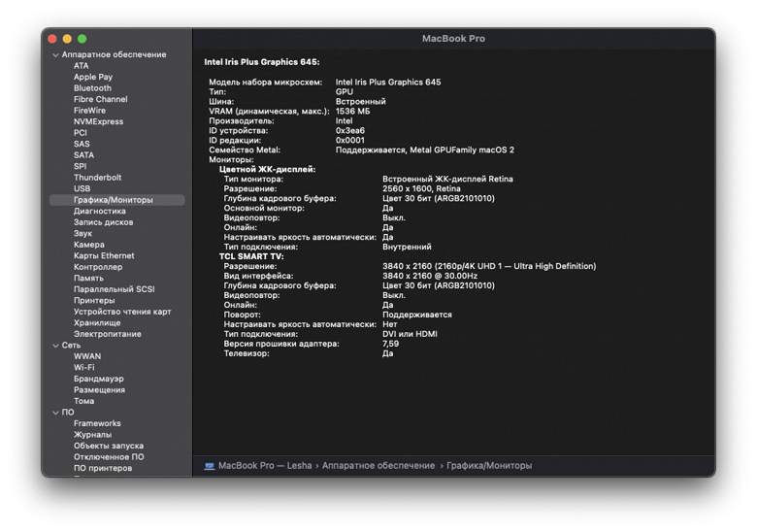
Task: Open Thunderbolt entry
Action: (97, 178)
